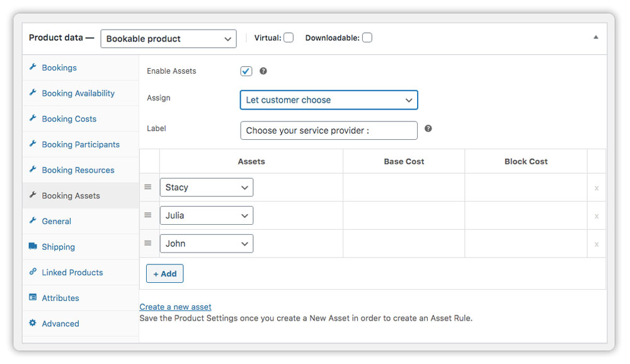Screen dimensions: 630x364
Task: Click the wrench icon beside General
Action: (33, 220)
